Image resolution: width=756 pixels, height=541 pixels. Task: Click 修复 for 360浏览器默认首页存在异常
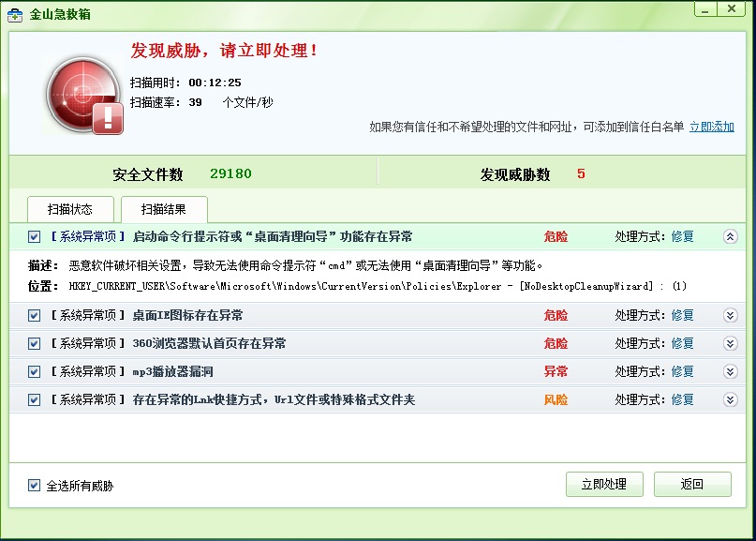click(x=682, y=343)
